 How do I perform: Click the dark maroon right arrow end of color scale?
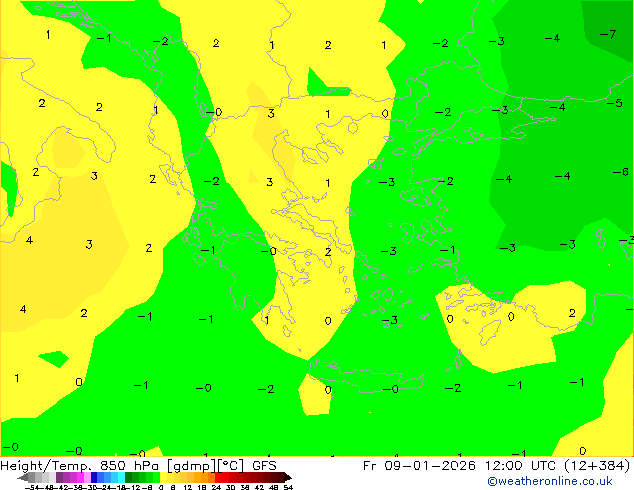coord(288,477)
